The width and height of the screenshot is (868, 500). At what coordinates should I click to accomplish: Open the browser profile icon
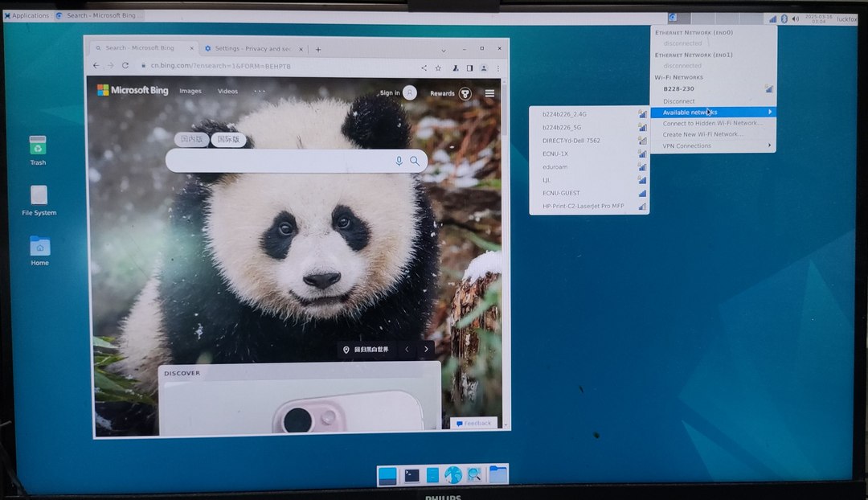click(484, 68)
